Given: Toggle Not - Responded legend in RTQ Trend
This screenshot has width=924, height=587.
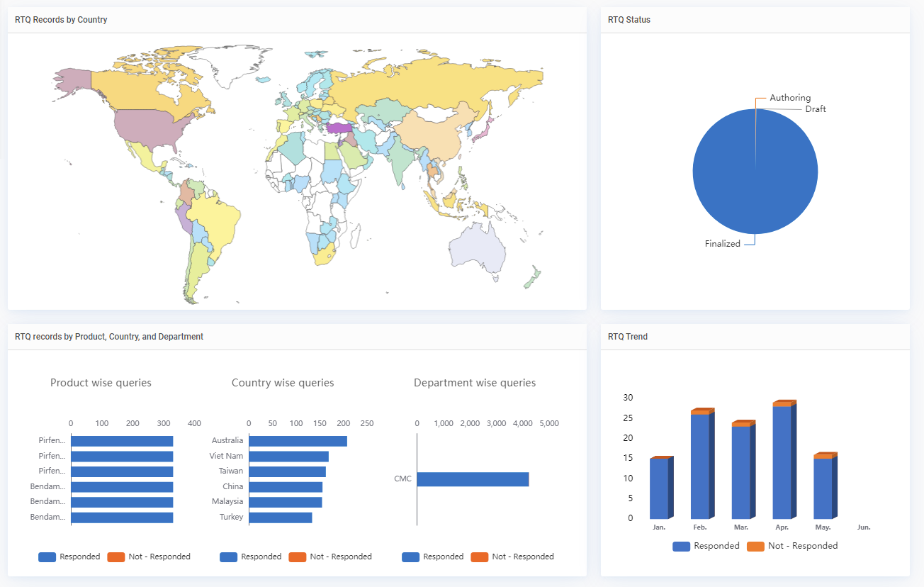Looking at the screenshot, I should coord(793,546).
